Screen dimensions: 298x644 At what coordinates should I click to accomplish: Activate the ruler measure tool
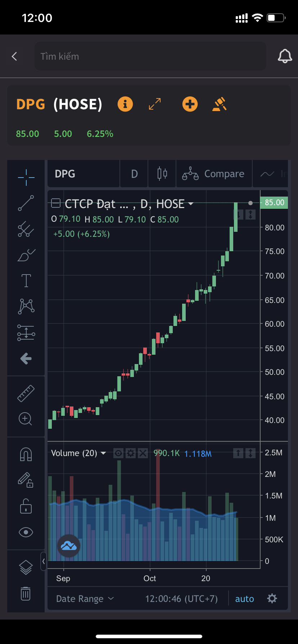[26, 393]
